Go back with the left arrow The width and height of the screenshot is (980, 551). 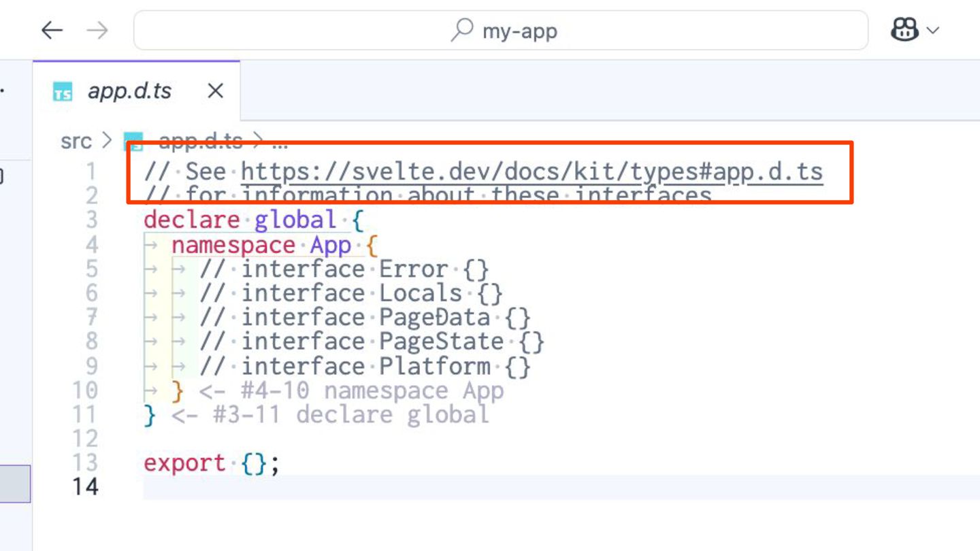[52, 30]
